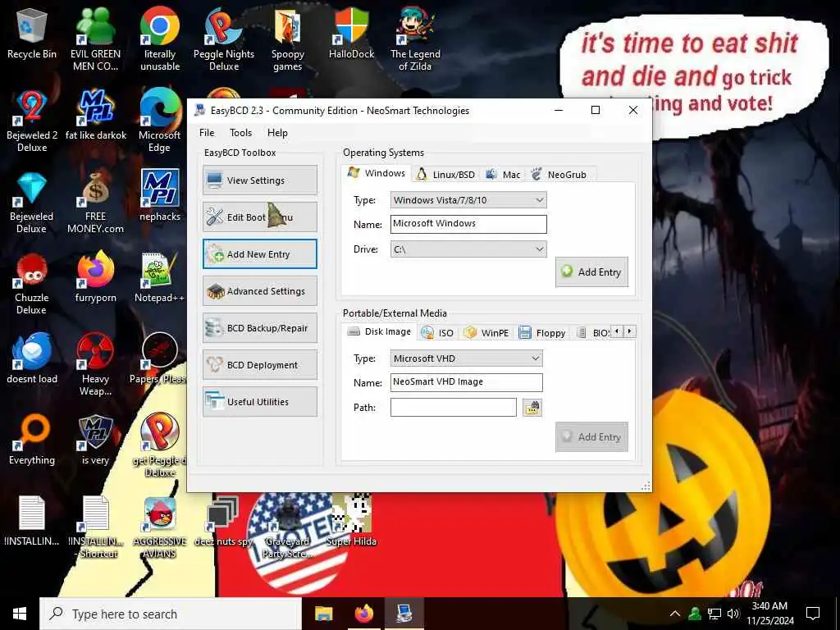
Task: Open the Tools menu
Action: 240,133
